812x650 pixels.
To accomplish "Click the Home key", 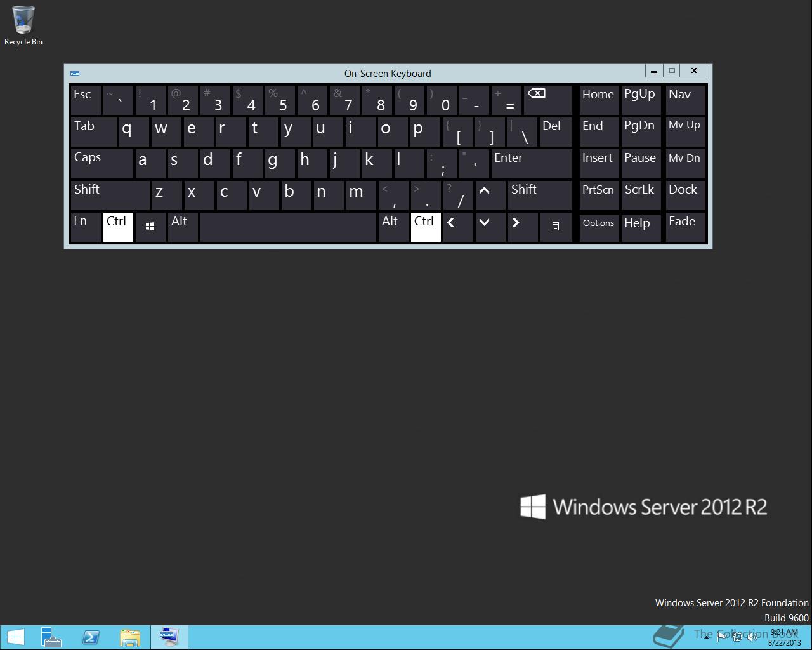I will [x=599, y=100].
